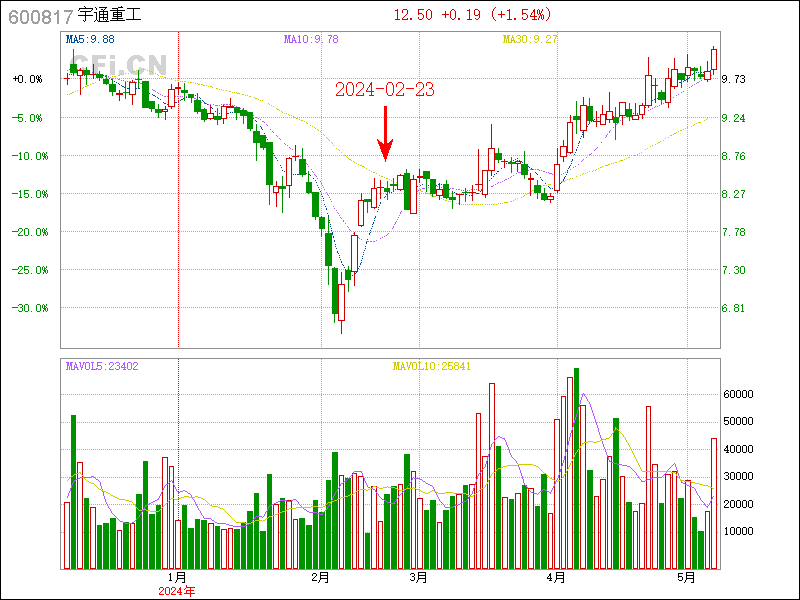Select the MA5:9.88 indicator label
This screenshot has width=800, height=600.
click(90, 39)
